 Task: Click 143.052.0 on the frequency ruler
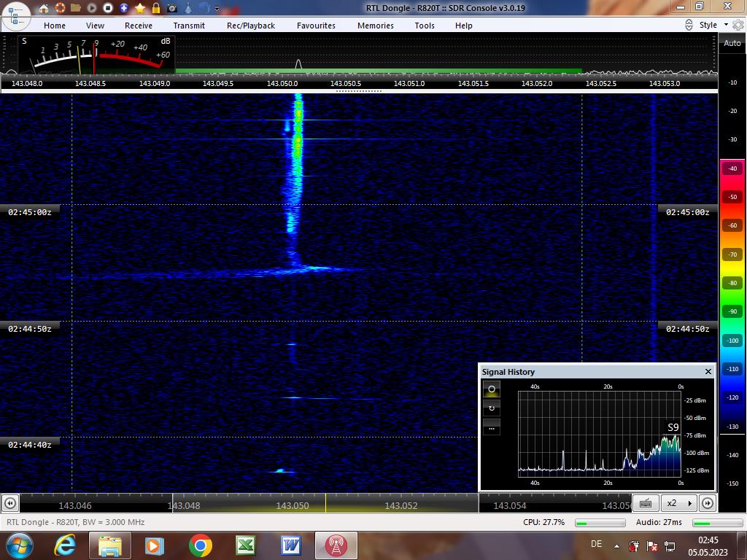(x=537, y=83)
